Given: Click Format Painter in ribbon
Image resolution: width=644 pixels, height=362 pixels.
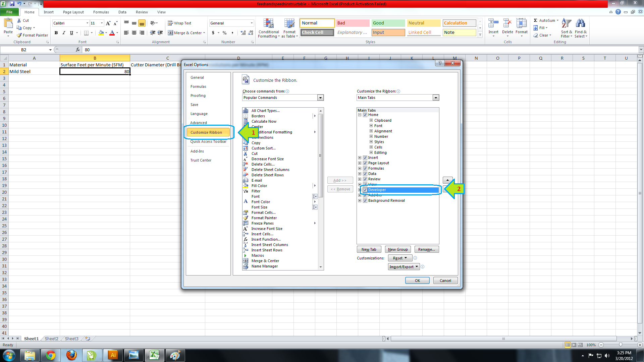Looking at the screenshot, I should (x=32, y=35).
